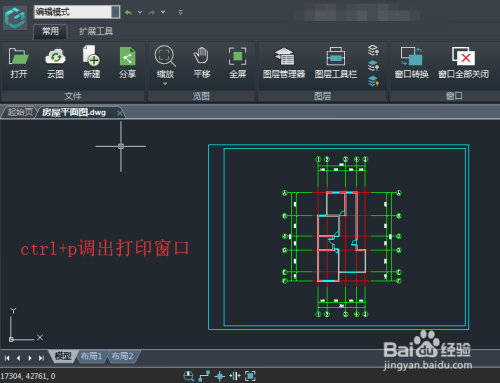Screen dimensions: 500x383
Task: Click the floor plan drawing in canvas
Action: coord(342,237)
